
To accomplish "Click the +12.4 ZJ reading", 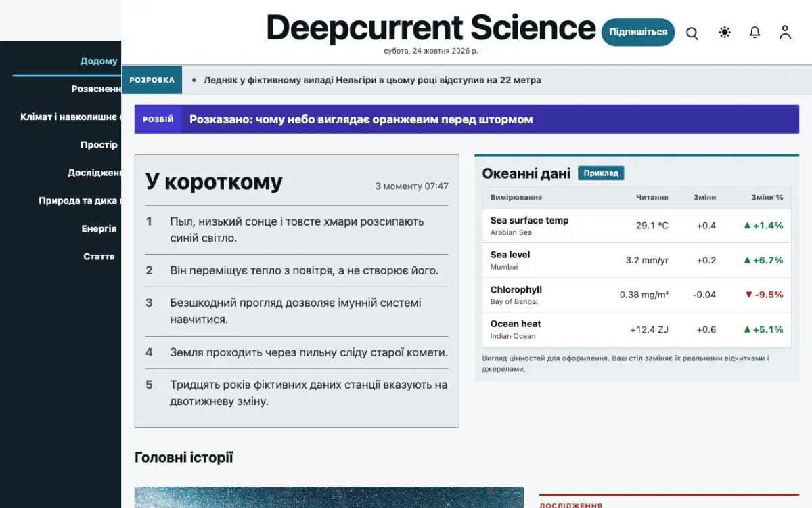I will (649, 330).
